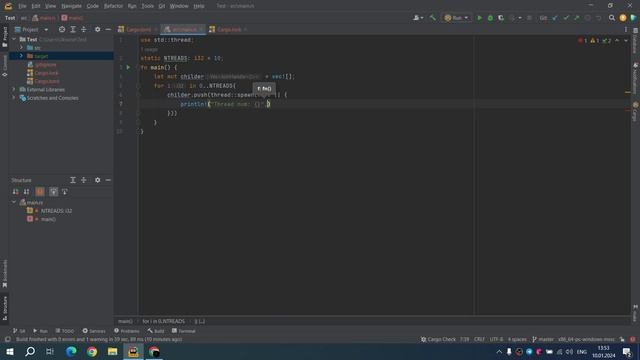Switch to the Cargo.lock editor tab

click(228, 29)
